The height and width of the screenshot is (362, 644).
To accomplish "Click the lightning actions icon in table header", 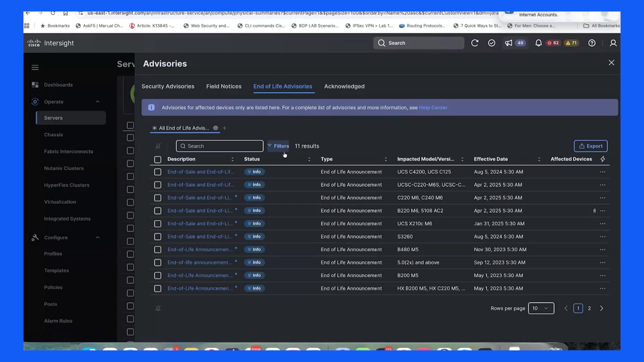I will click(x=603, y=159).
